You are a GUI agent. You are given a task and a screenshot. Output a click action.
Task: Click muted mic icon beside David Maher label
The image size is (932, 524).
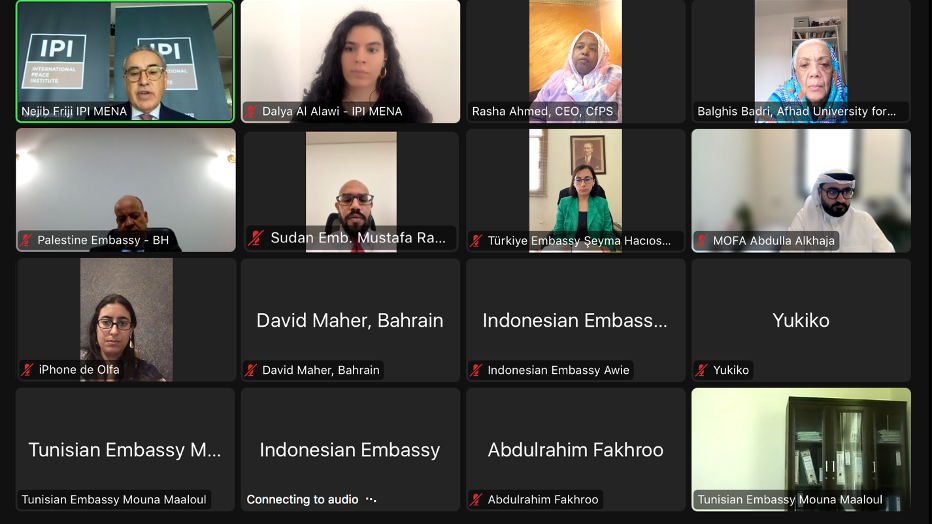tap(251, 370)
